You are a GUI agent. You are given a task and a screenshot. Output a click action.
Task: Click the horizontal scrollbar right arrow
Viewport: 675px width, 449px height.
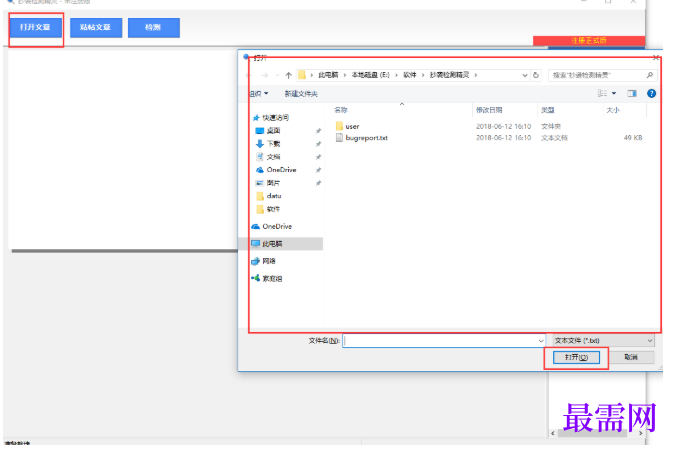[x=641, y=433]
